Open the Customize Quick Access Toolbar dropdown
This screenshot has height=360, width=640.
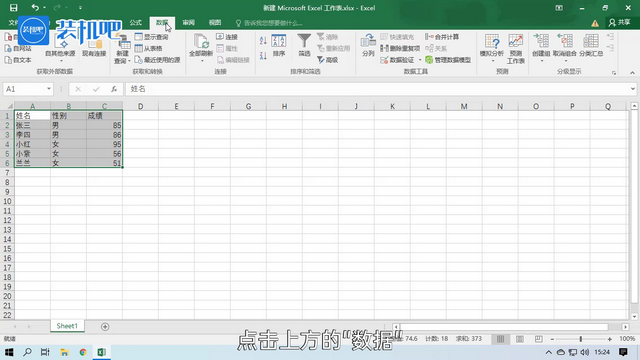point(80,8)
